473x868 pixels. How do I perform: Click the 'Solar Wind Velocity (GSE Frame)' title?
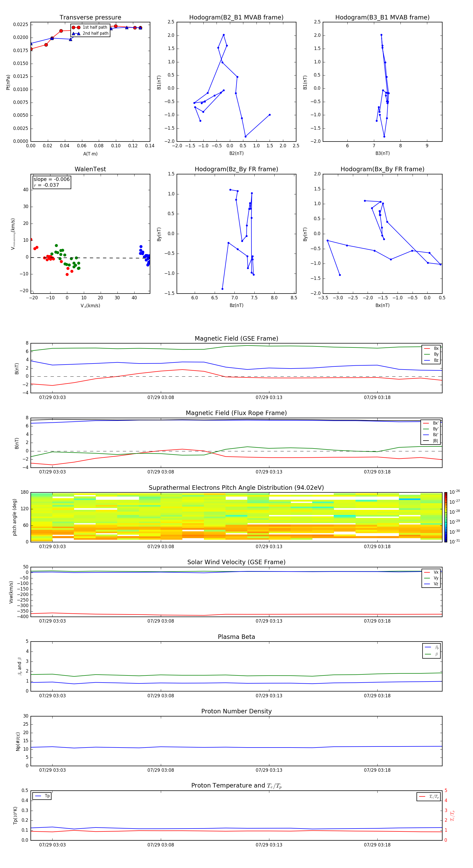pyautogui.click(x=236, y=562)
